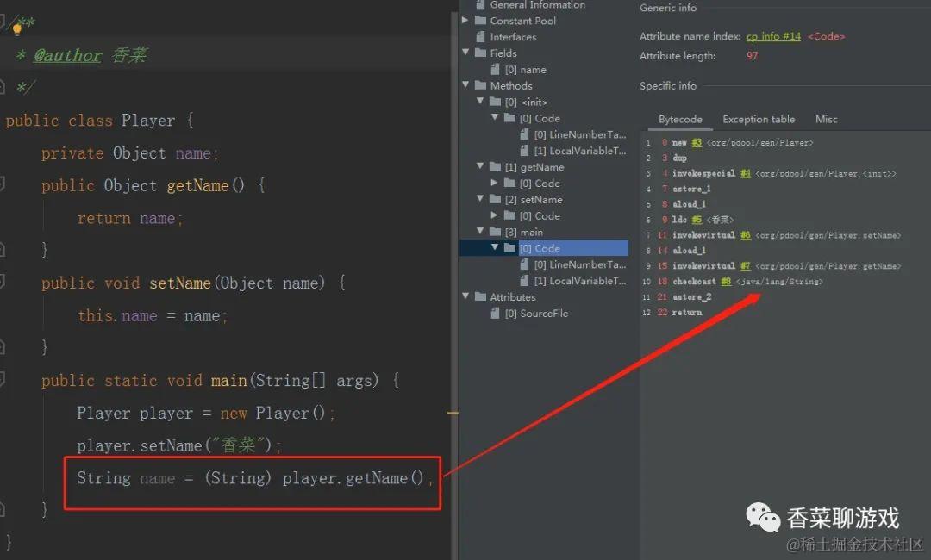Click the "this.name = name;" statement
Screen dimensions: 931x560
[153, 315]
